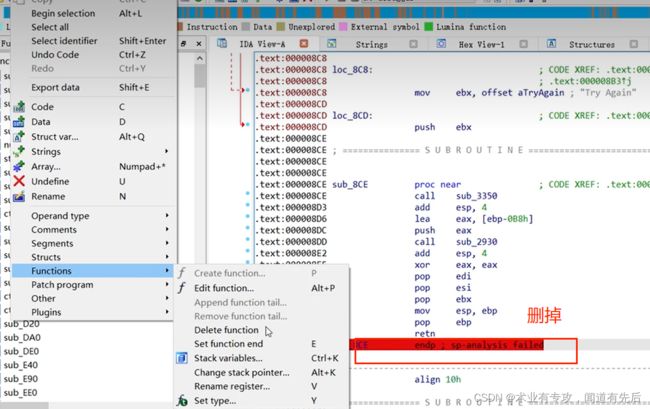650x409 pixels.
Task: Click the Structures tab icon
Action: tap(551, 44)
